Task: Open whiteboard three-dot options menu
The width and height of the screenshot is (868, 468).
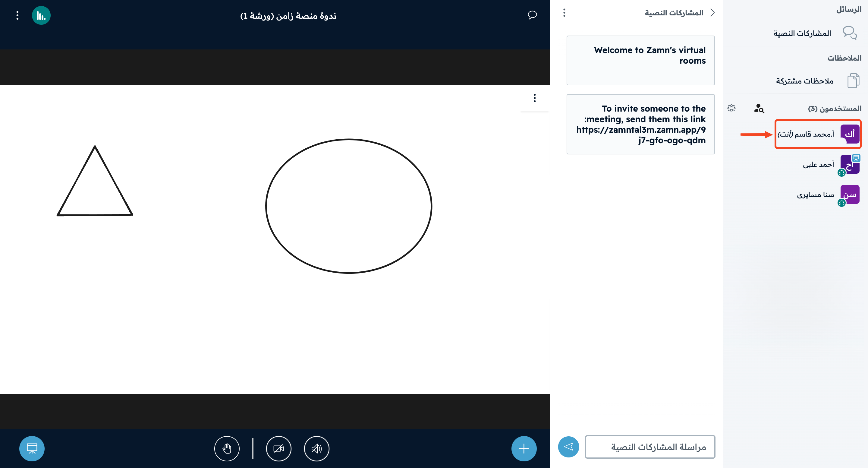Action: (534, 98)
